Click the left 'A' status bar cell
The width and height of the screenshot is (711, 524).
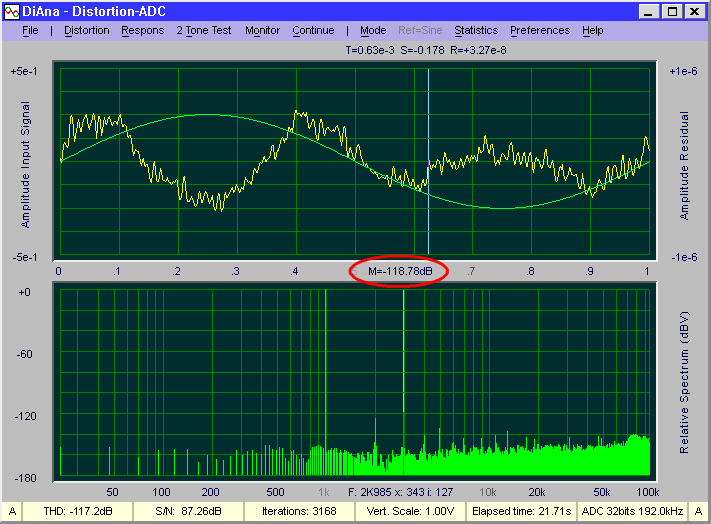tap(12, 511)
